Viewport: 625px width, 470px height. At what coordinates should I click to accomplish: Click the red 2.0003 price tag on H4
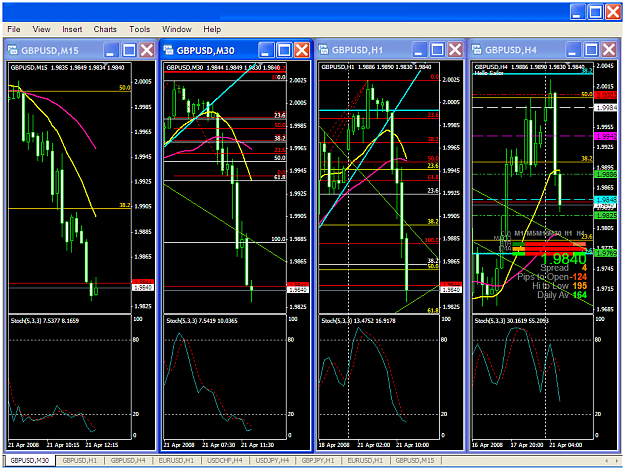click(605, 95)
